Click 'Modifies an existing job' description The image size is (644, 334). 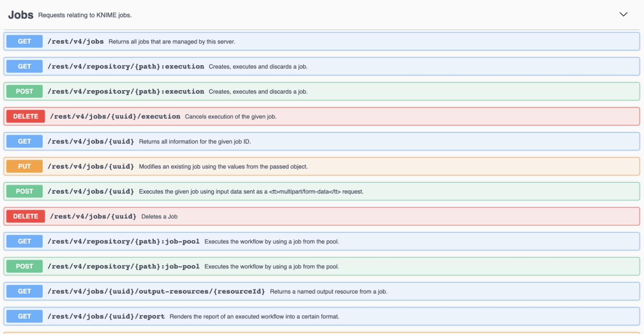click(223, 166)
